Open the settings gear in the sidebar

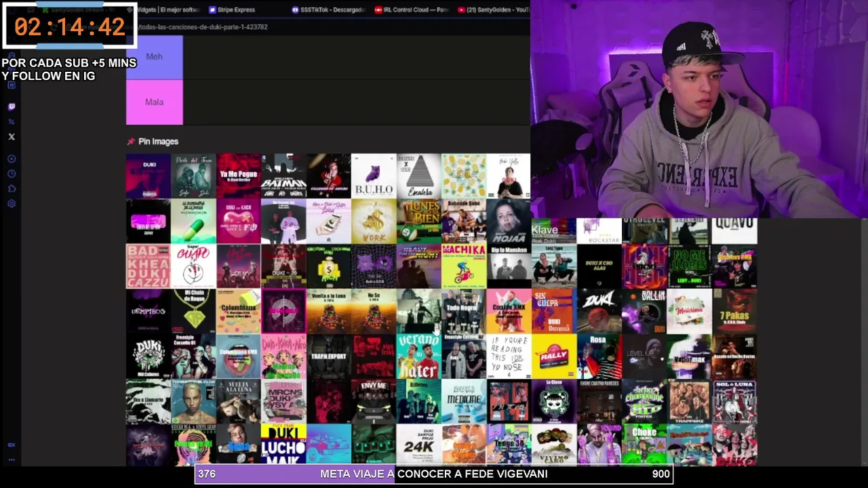pyautogui.click(x=12, y=203)
